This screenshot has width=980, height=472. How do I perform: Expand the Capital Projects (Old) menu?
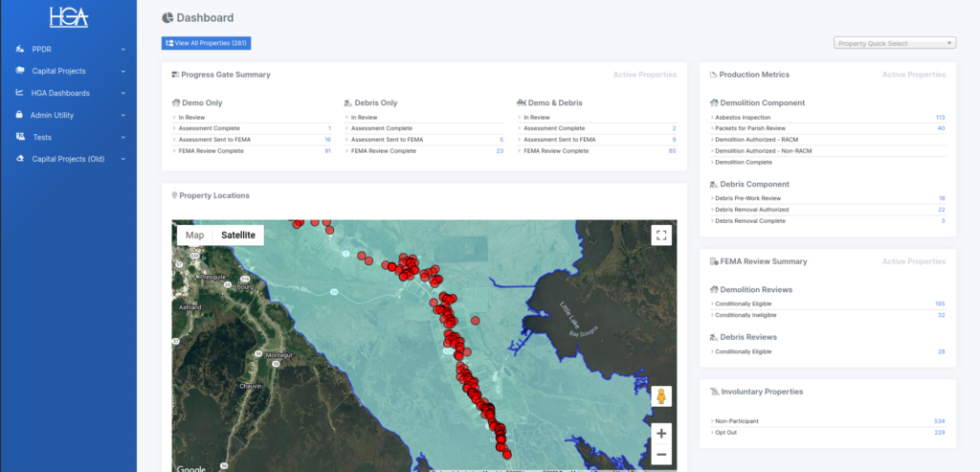click(123, 159)
